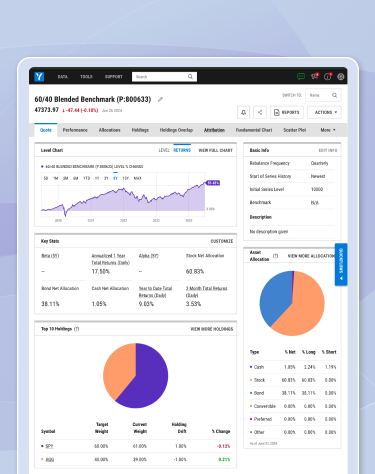Open the TOOLS menu
Image resolution: width=375 pixels, height=474 pixels.
86,77
